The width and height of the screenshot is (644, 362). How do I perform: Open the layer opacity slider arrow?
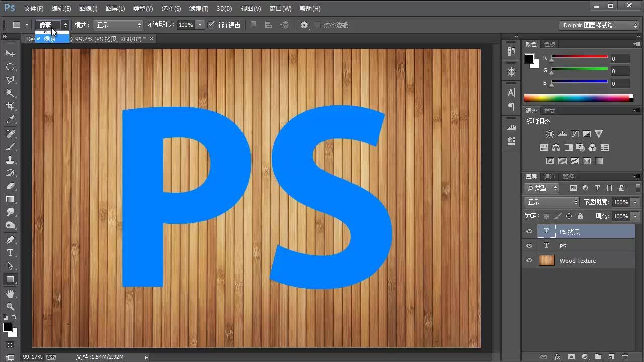635,202
